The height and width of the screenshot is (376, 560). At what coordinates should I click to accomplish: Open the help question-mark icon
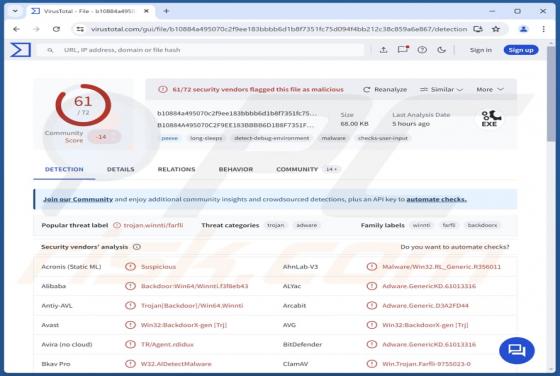pyautogui.click(x=422, y=50)
